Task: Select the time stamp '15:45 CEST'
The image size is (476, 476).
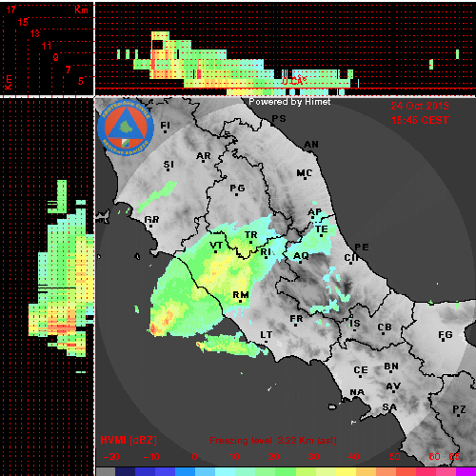Action: [x=420, y=120]
